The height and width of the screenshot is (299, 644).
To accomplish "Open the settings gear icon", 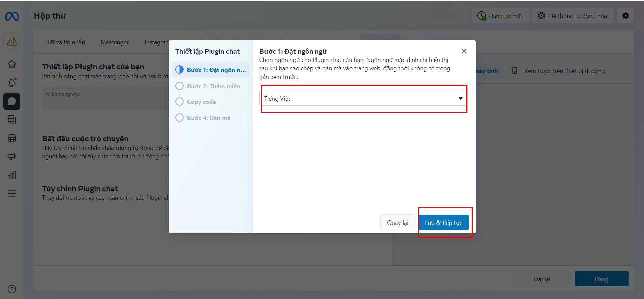I will [625, 16].
